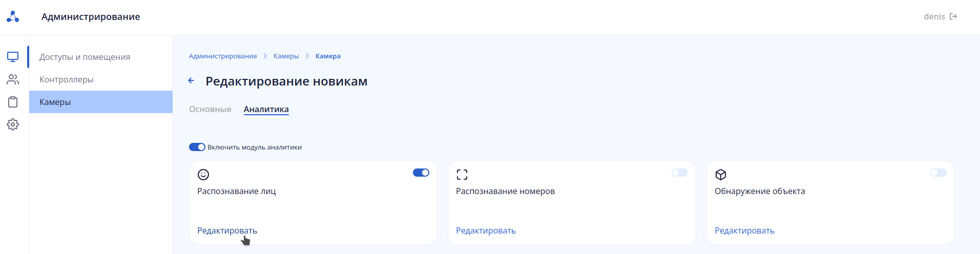Click Редактировать under Обнаружение объекта
Viewport: 980px width, 254px height.
point(744,230)
